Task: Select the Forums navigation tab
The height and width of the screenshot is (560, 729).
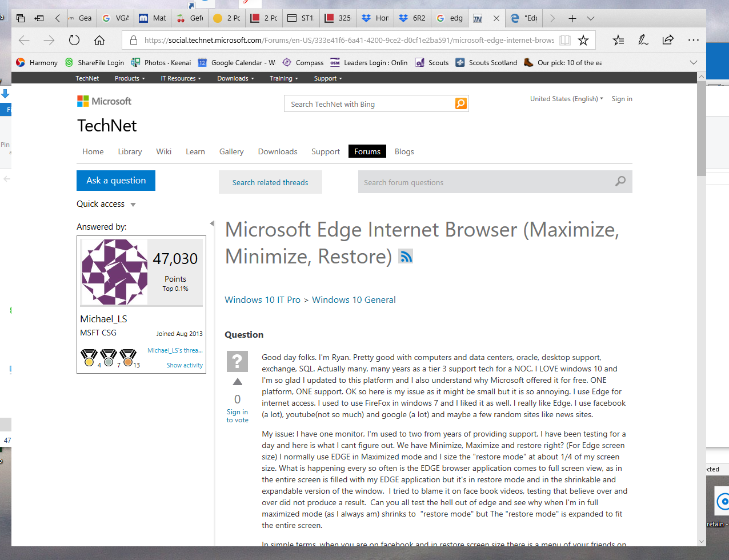Action: point(367,151)
